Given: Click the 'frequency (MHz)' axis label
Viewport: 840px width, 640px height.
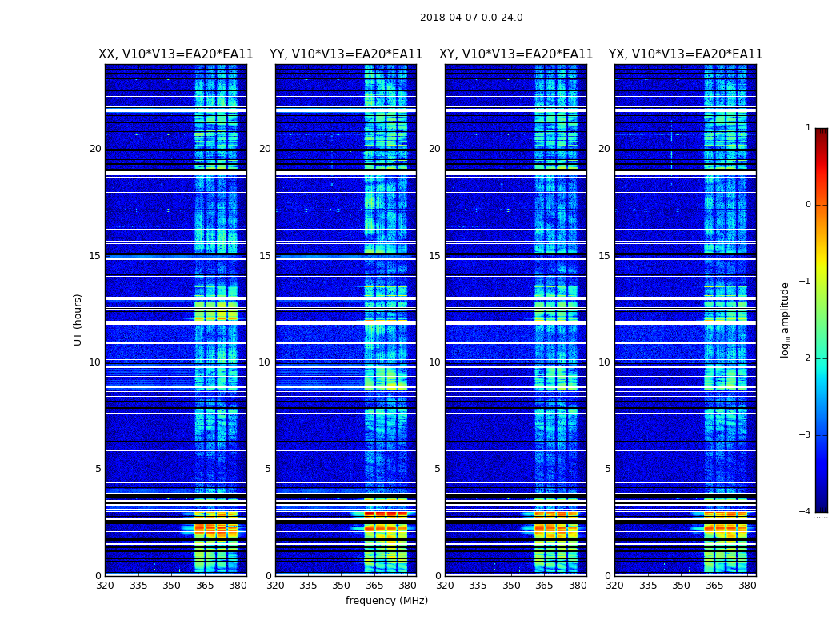Looking at the screenshot, I should (x=386, y=600).
